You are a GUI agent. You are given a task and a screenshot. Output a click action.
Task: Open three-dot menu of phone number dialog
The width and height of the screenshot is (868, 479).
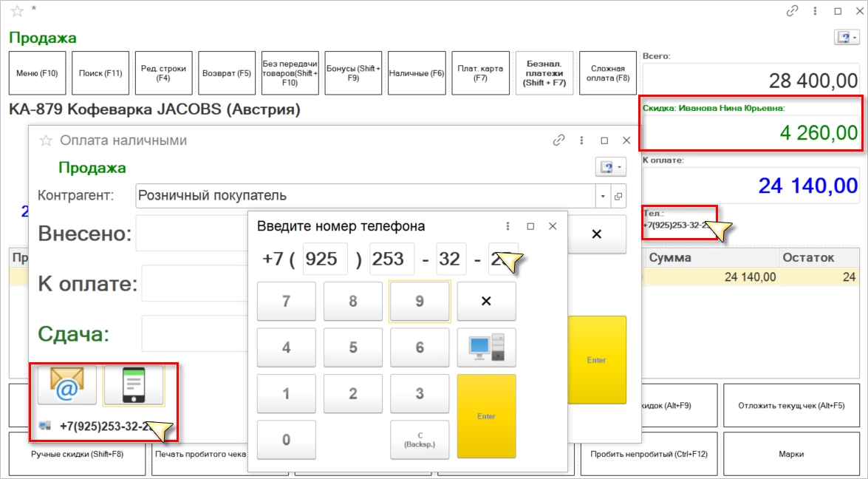(x=508, y=226)
